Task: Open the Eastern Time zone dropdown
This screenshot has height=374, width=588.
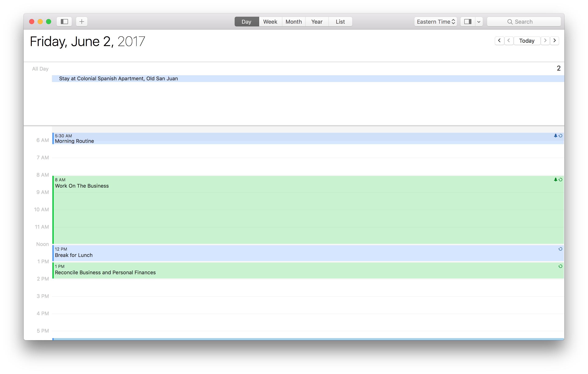Action: coord(436,22)
